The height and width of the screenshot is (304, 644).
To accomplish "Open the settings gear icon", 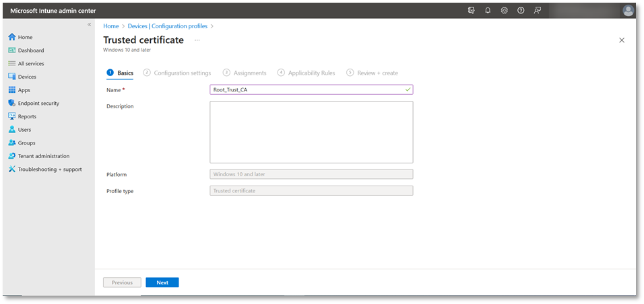I will pyautogui.click(x=504, y=11).
